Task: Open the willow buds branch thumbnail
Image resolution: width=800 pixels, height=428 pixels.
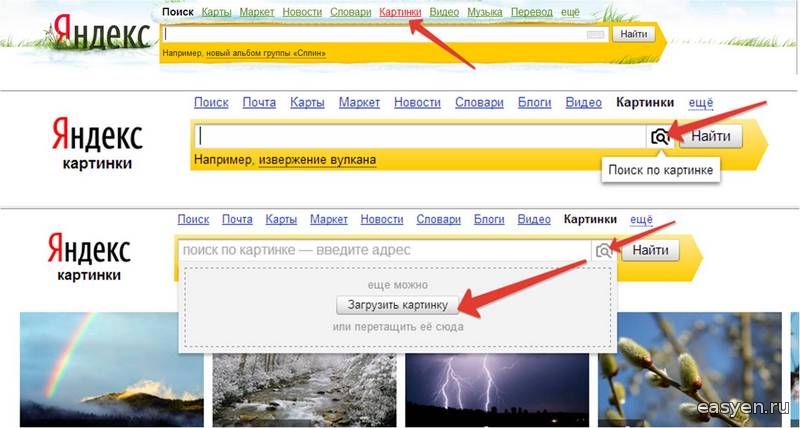Action: pyautogui.click(x=690, y=369)
